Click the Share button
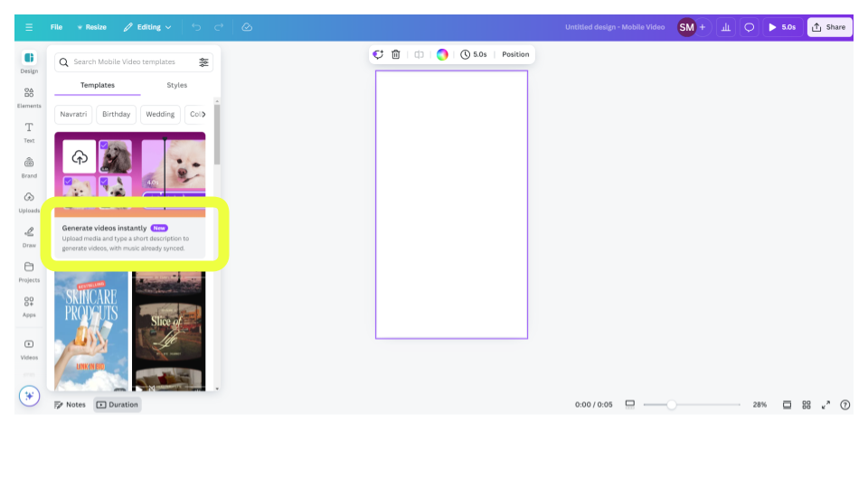 click(x=829, y=27)
